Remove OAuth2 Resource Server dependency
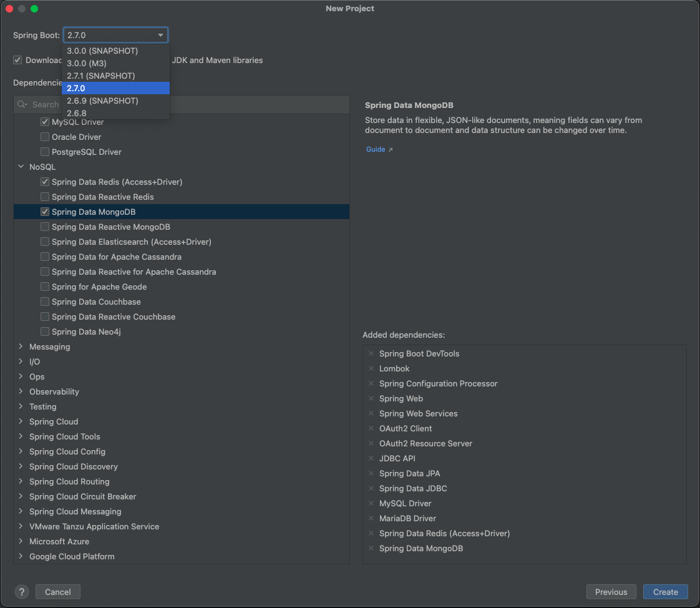This screenshot has height=608, width=700. 371,443
